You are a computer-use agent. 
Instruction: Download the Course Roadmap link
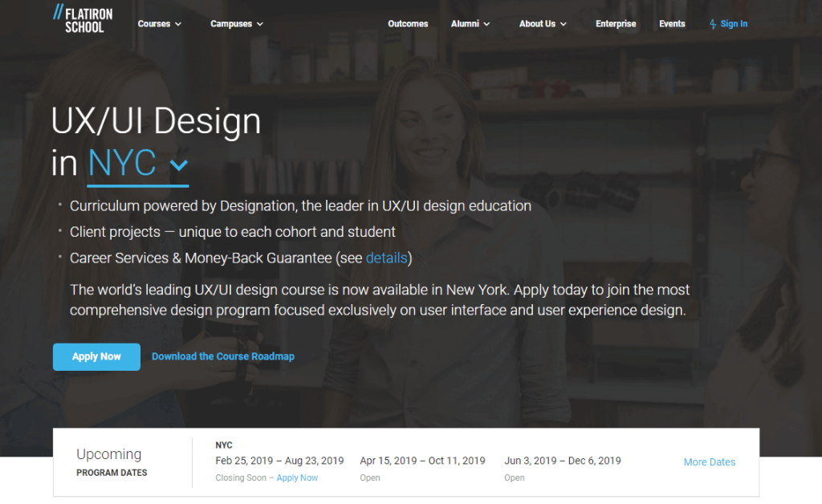coord(223,357)
